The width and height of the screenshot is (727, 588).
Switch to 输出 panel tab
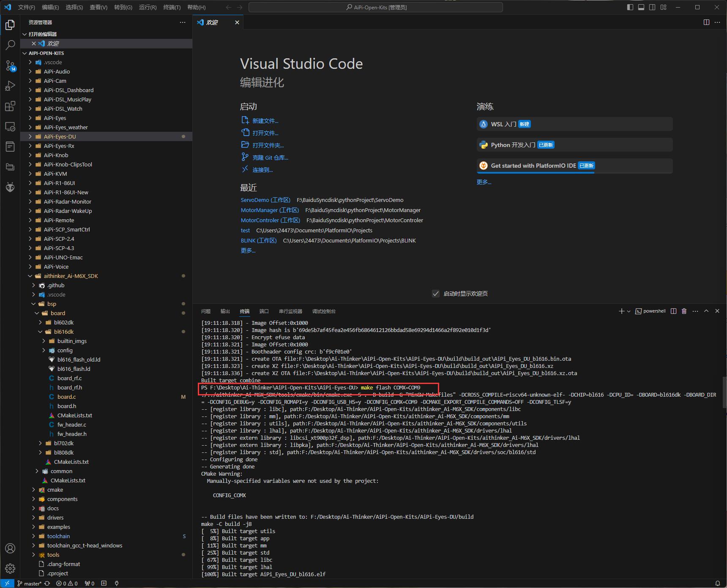coord(225,311)
